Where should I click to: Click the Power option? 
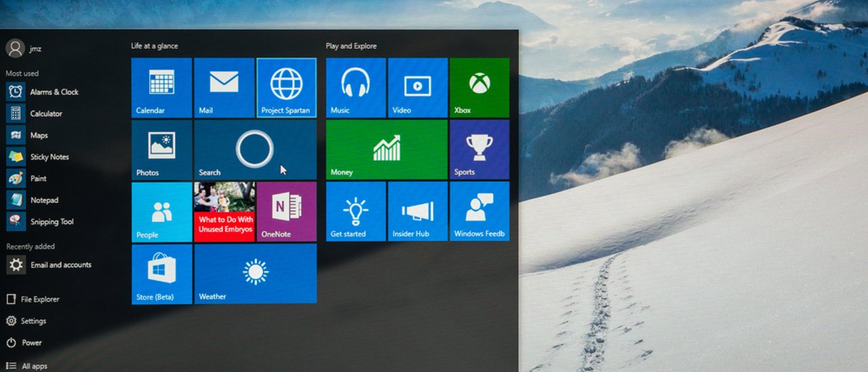point(24,343)
